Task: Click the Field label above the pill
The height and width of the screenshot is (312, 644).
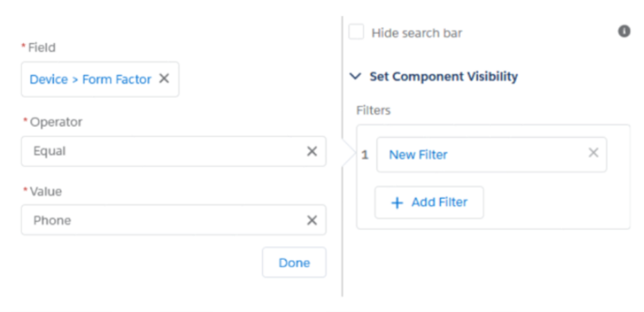Action: (x=42, y=48)
